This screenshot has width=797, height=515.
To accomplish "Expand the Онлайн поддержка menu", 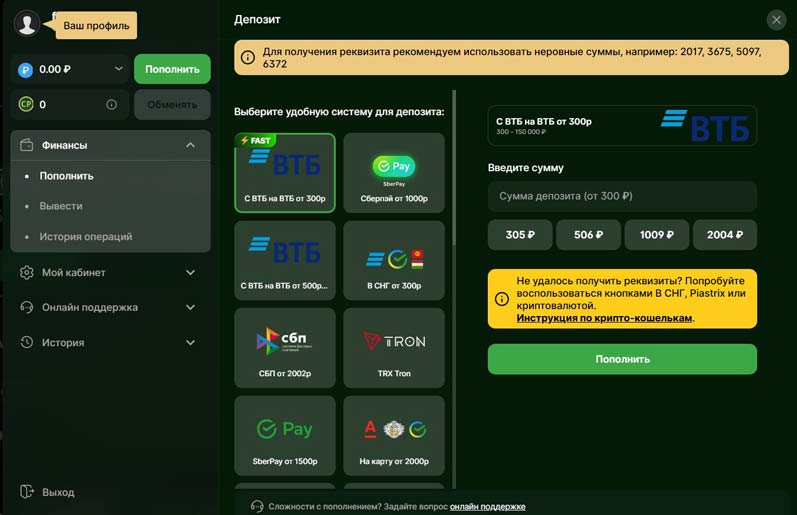I will [190, 307].
